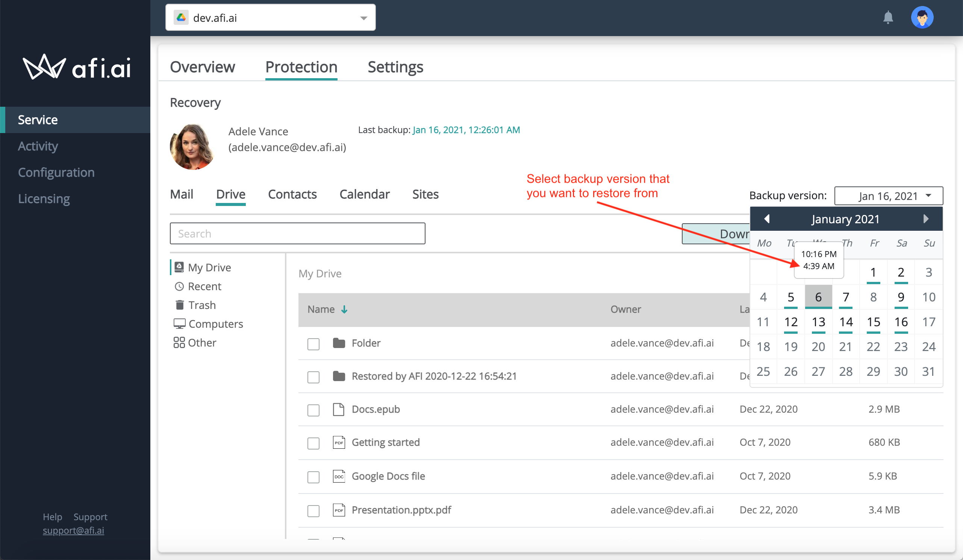Click Adele Vance's profile photo

192,147
